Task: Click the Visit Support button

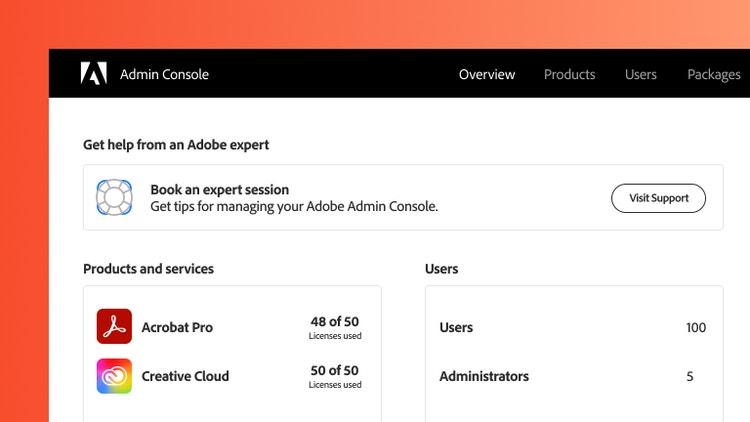Action: pyautogui.click(x=658, y=198)
